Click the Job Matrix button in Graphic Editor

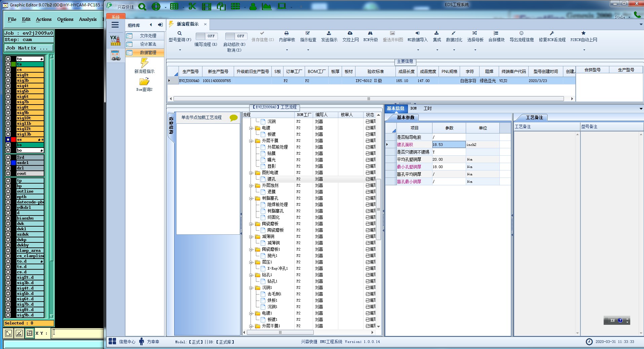29,48
